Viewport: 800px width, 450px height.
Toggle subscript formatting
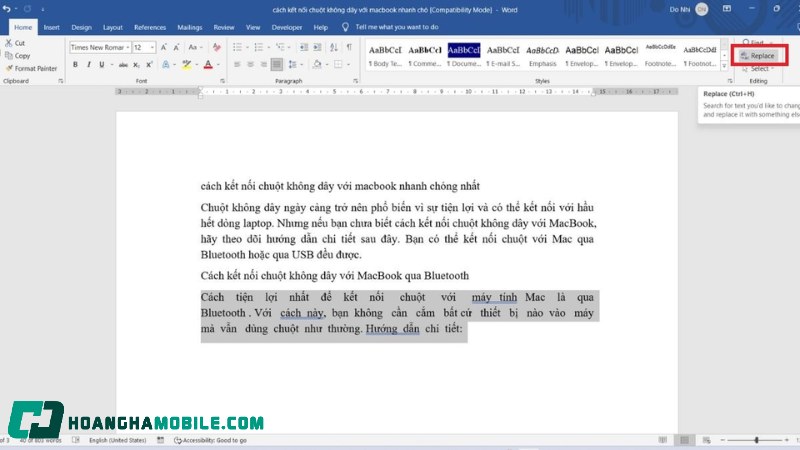pos(136,65)
